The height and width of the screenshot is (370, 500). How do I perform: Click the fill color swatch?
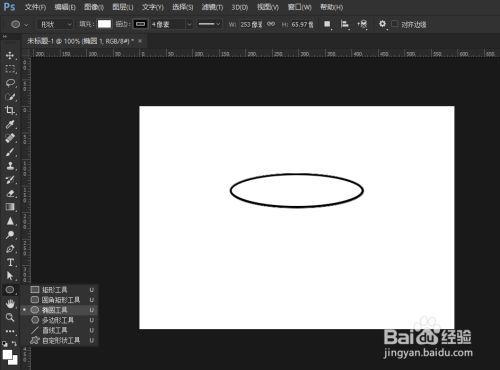(104, 24)
